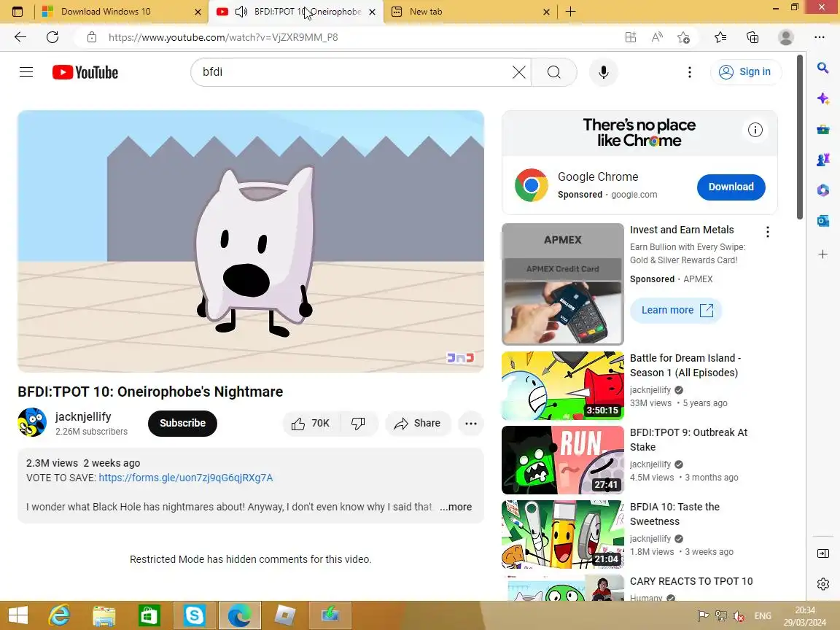Mute the tab with the speaker icon
This screenshot has width=840, height=630.
[241, 11]
